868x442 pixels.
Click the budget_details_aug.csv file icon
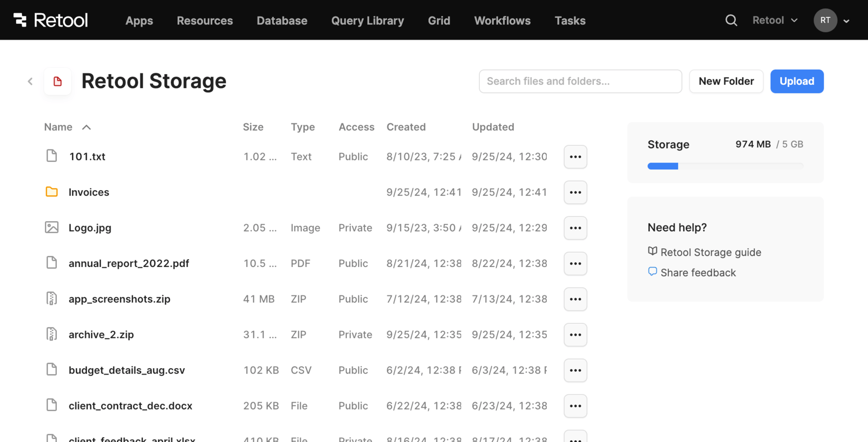click(x=52, y=369)
